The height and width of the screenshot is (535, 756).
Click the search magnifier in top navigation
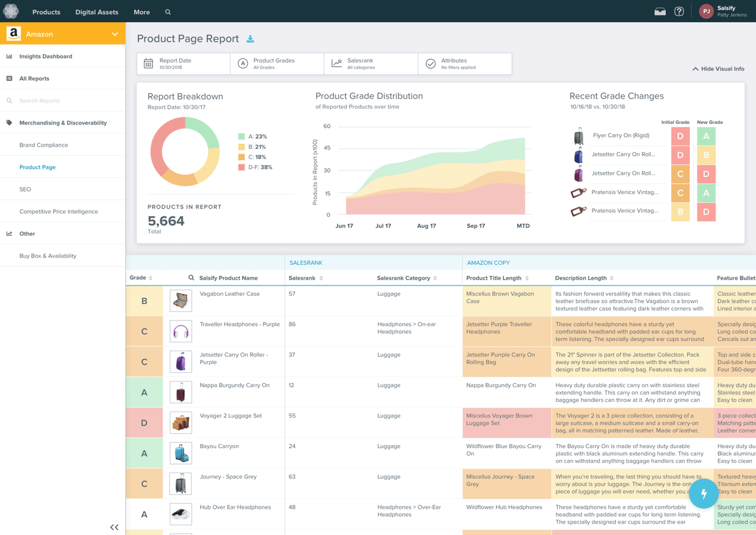click(168, 12)
